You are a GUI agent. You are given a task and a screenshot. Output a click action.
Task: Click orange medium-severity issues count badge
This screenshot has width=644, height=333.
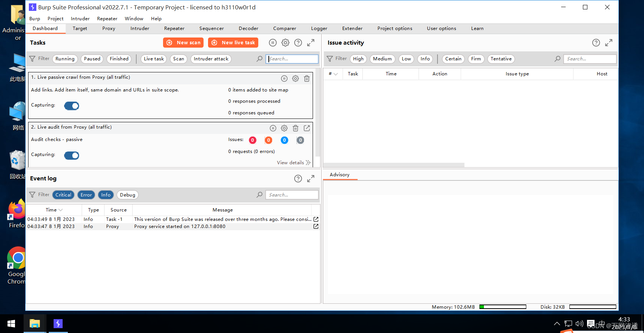[x=268, y=140]
